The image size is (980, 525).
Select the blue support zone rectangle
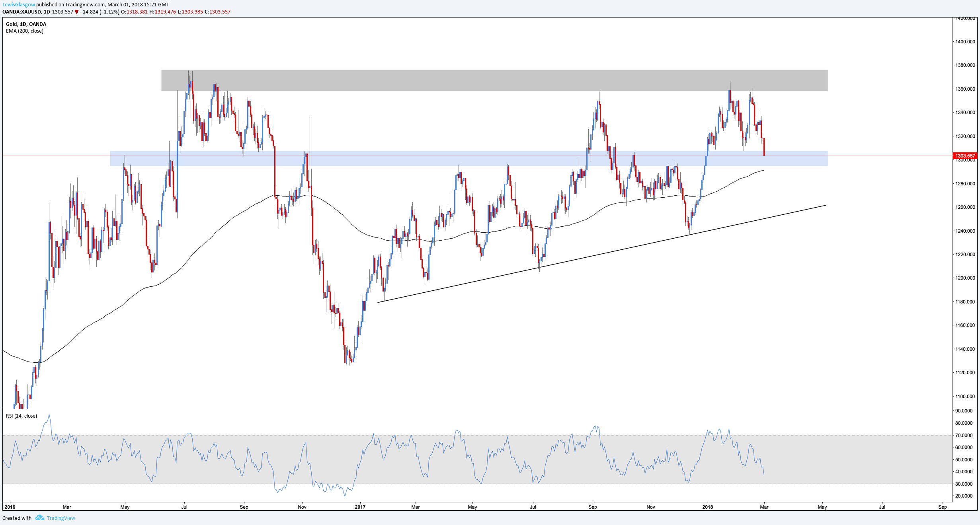[469, 158]
